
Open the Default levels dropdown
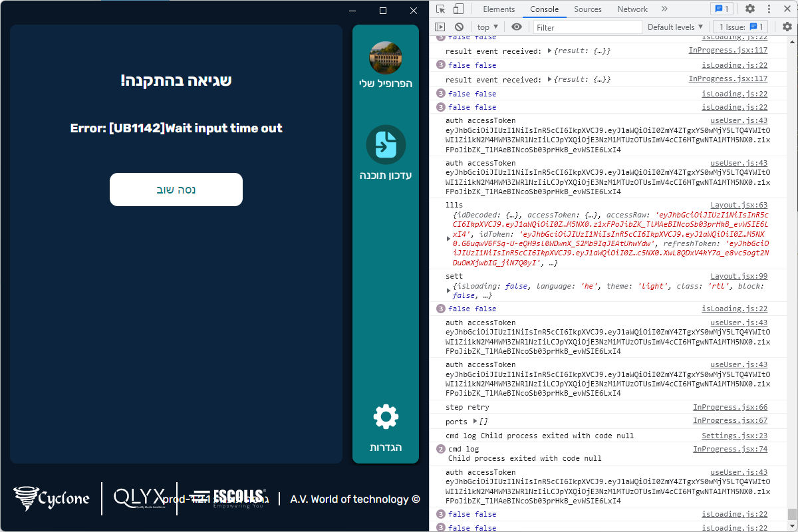pyautogui.click(x=675, y=27)
